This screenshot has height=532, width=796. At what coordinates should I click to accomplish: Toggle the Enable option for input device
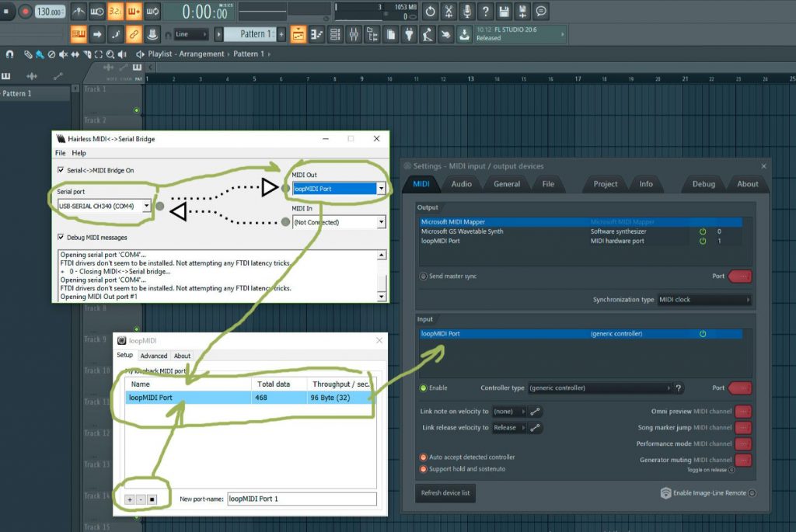tap(424, 388)
